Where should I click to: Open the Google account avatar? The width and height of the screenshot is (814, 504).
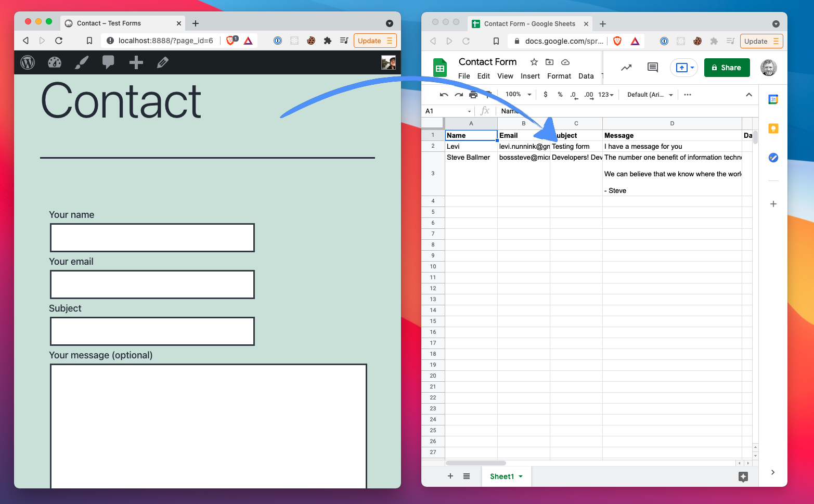tap(768, 68)
